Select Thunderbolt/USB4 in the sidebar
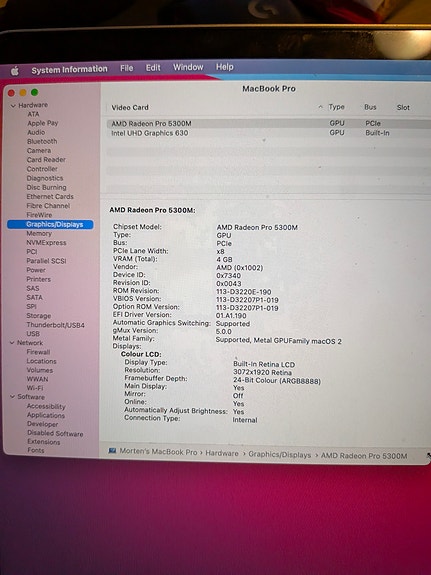The image size is (431, 575). (x=55, y=325)
